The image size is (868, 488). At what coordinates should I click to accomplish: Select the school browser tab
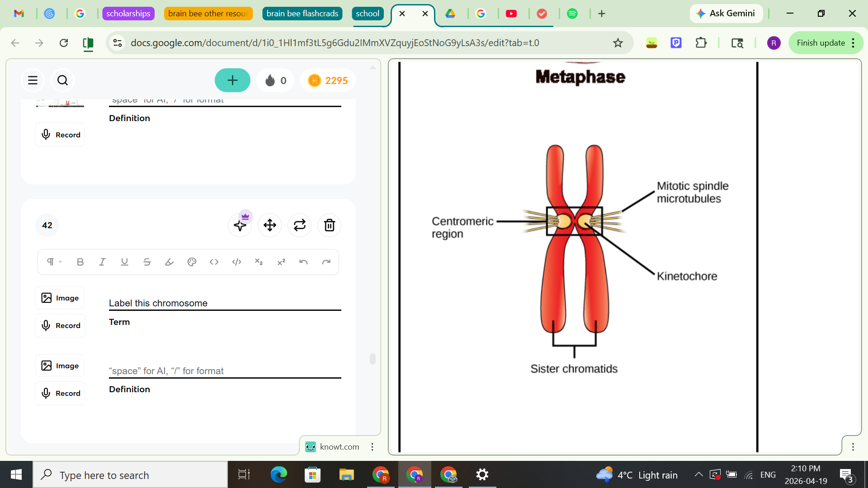368,13
